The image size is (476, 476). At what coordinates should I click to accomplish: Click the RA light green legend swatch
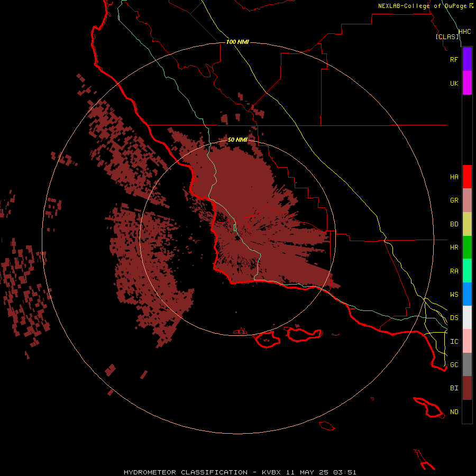467,271
